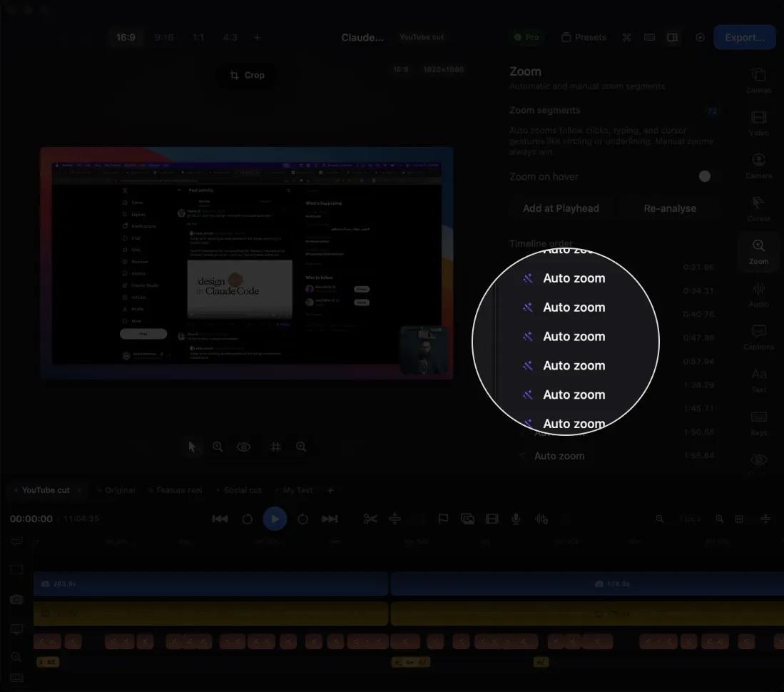Switch to the Feature reel tab

(x=179, y=490)
